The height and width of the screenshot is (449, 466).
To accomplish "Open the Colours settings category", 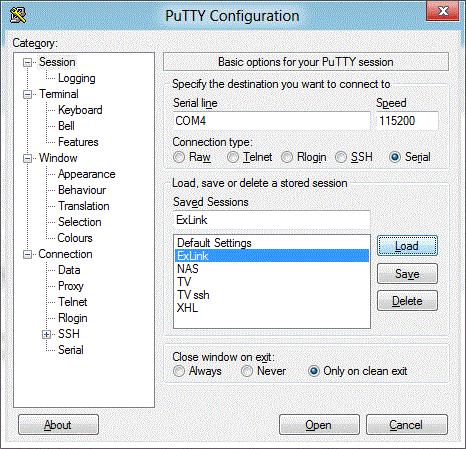I will coord(75,238).
